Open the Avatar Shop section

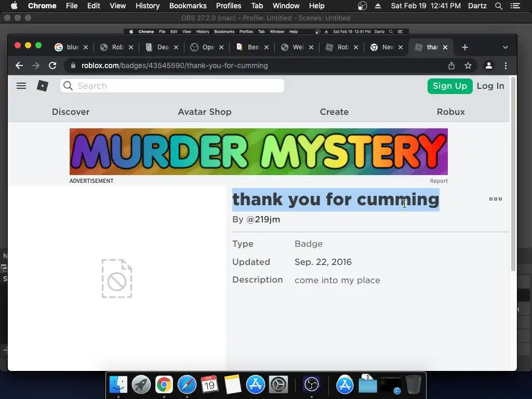(x=205, y=112)
